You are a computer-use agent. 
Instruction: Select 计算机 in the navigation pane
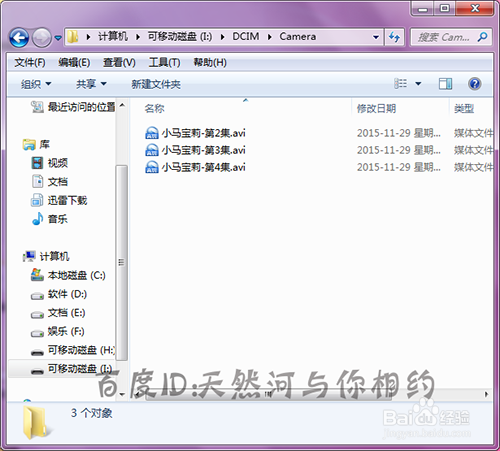[54, 256]
